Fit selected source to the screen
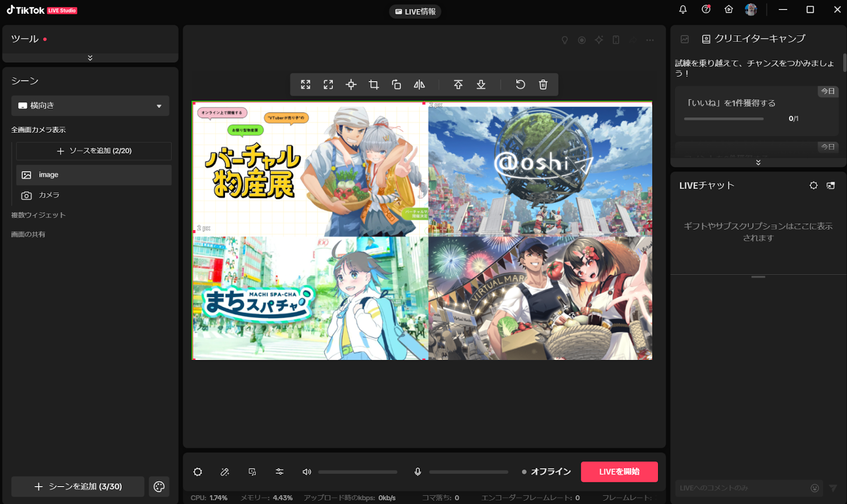 click(x=328, y=85)
